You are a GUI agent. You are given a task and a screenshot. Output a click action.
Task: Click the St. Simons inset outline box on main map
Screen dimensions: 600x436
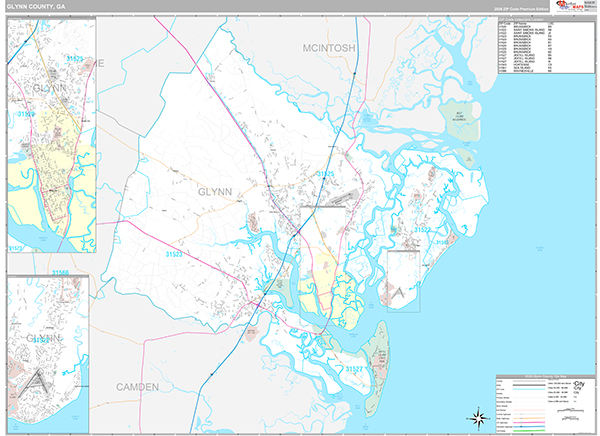[x=403, y=281]
